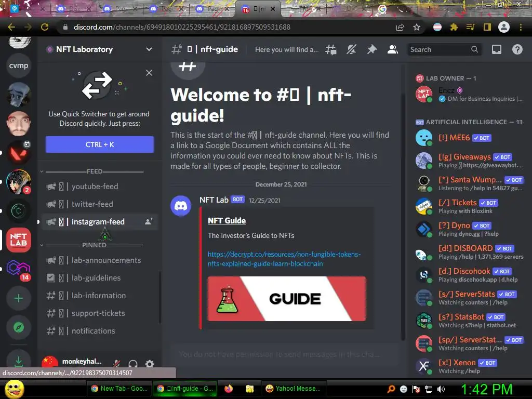Open the MEE6 bot member entry
Image resolution: width=532 pixels, height=399 pixels.
(x=469, y=138)
